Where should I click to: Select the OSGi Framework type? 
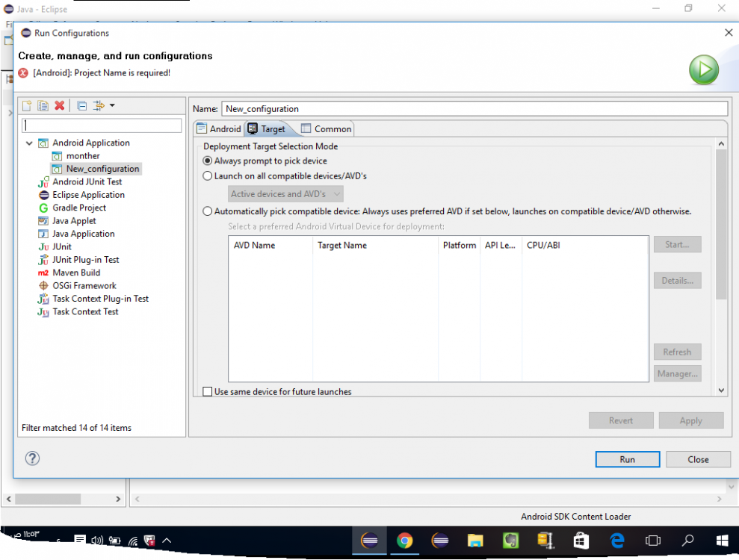coord(84,285)
